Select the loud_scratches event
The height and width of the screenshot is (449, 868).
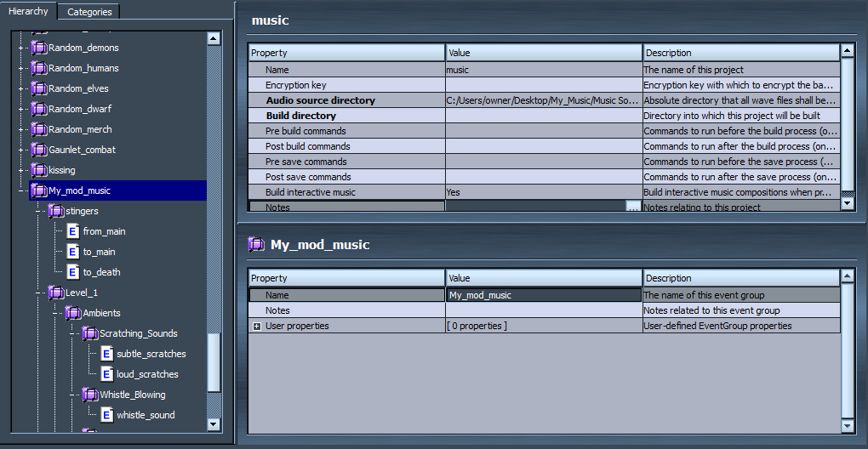[x=146, y=374]
